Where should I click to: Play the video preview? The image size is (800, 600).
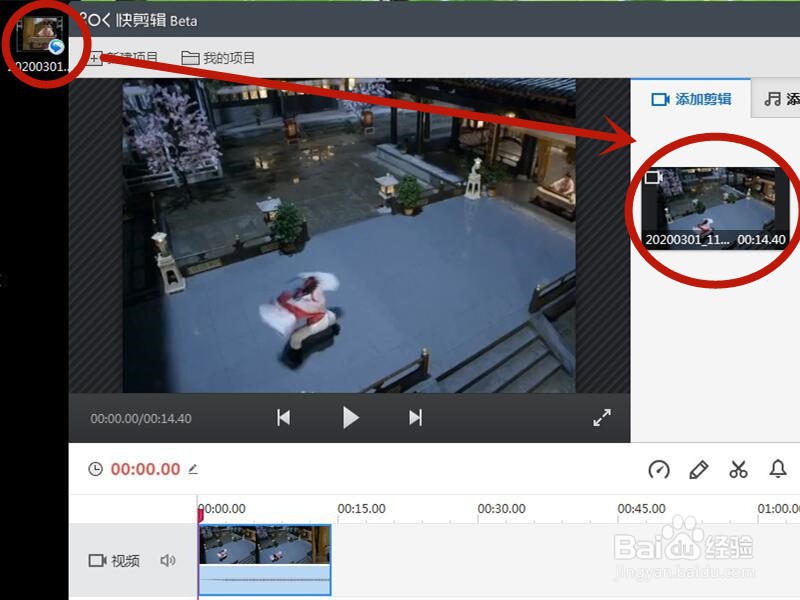click(x=351, y=418)
